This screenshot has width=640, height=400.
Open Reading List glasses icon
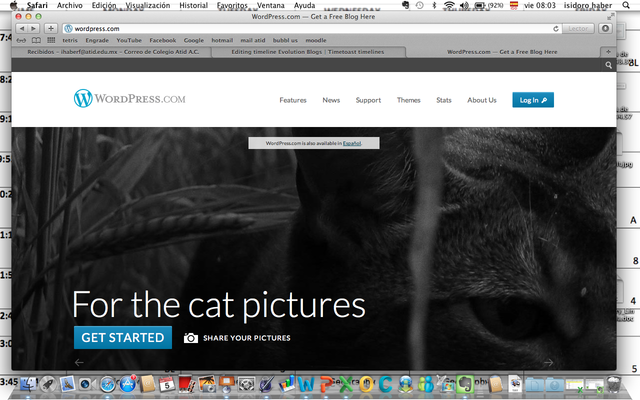click(21, 40)
